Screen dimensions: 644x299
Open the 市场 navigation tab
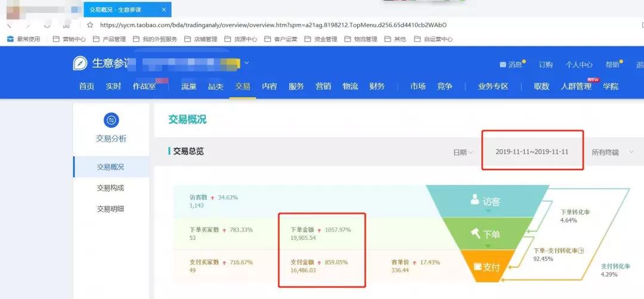point(417,87)
